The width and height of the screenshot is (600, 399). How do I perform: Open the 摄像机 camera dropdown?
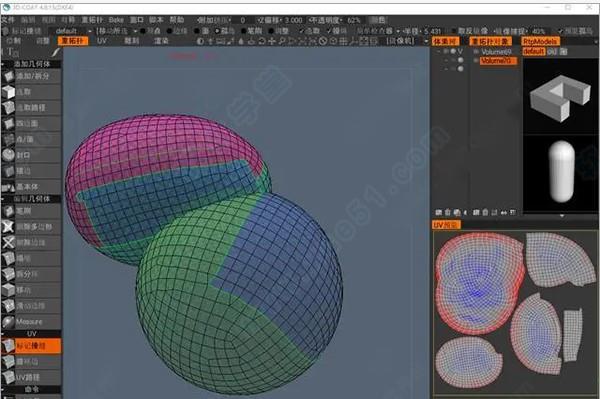pos(407,41)
